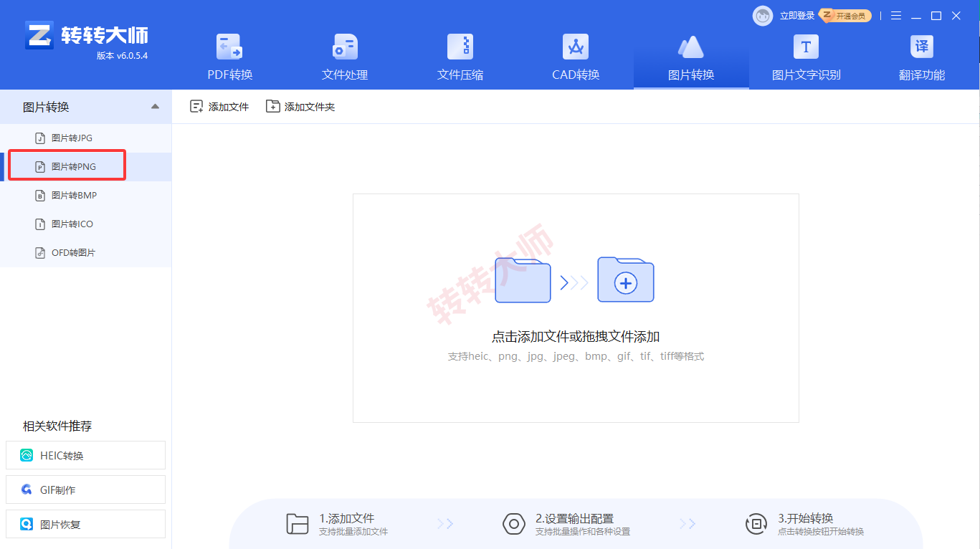Click the supported formats hint text

pyautogui.click(x=576, y=356)
